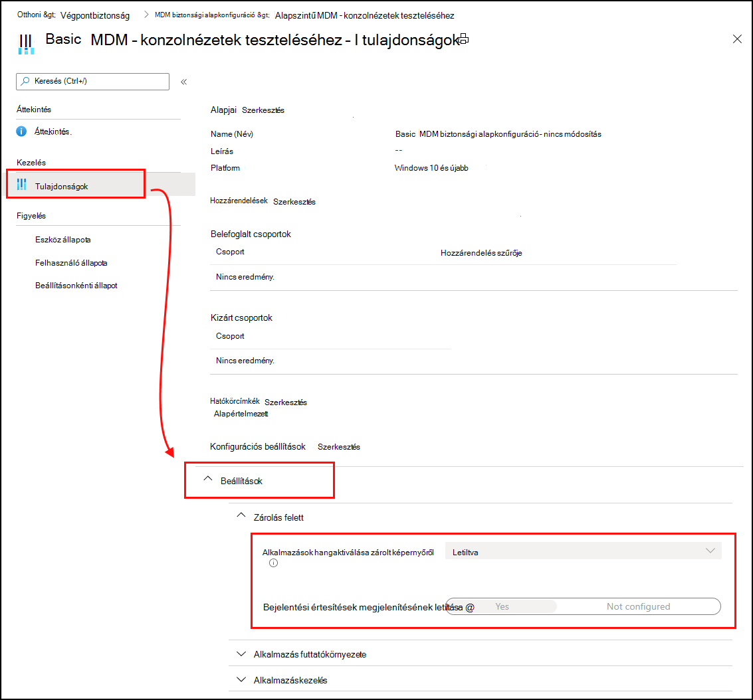753x700 pixels.
Task: Click the blue info icon beside Áttekintés
Action: 22,131
